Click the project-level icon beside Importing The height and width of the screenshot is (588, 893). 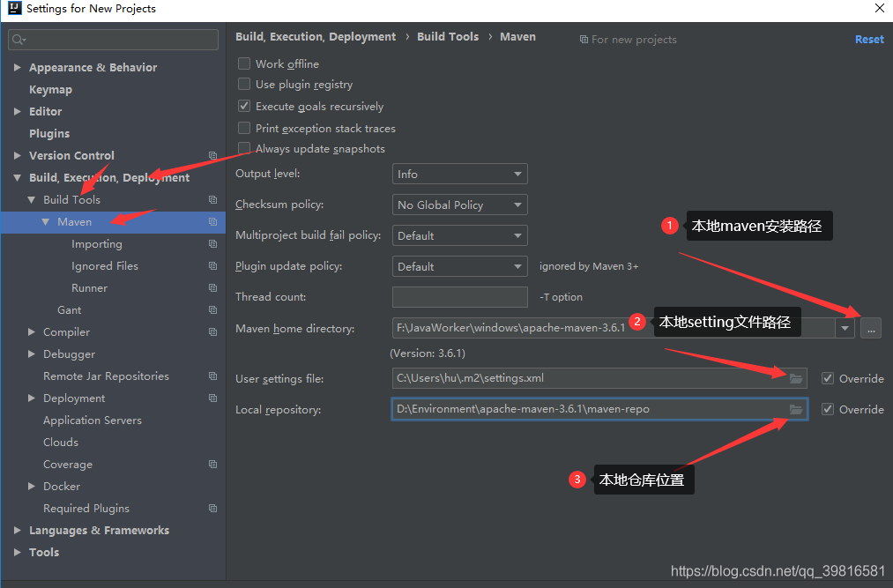point(213,244)
